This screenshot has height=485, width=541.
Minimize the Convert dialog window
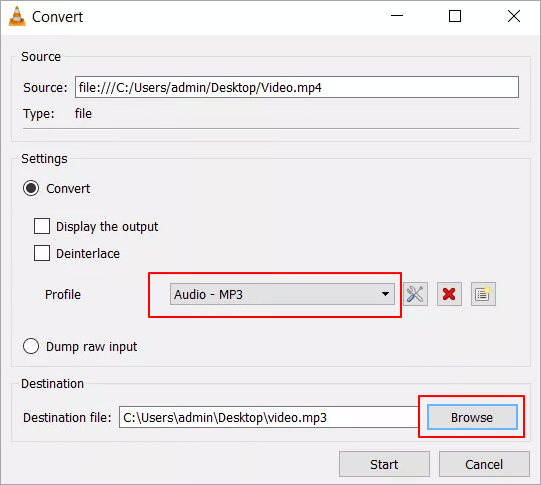click(397, 16)
